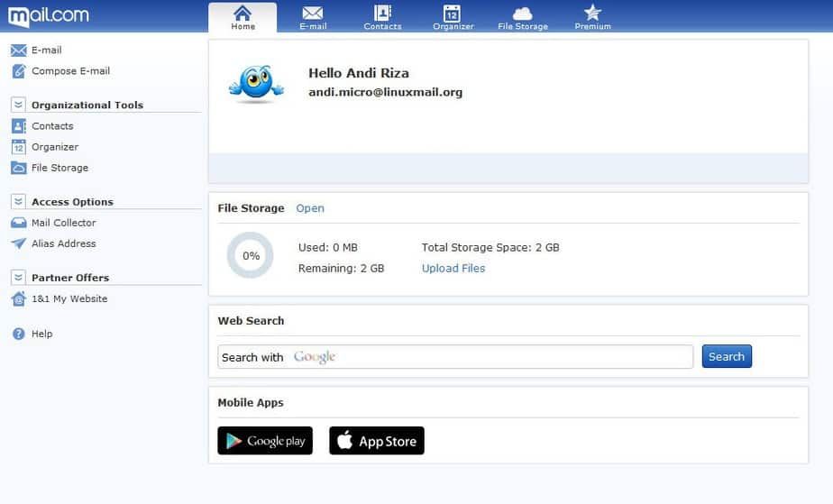Click the Organizer calendar icon in sidebar
This screenshot has height=504, width=833.
click(x=18, y=147)
